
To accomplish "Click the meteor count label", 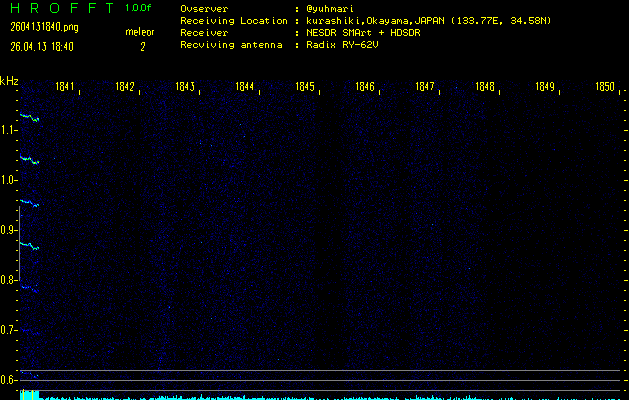I will (x=140, y=32).
